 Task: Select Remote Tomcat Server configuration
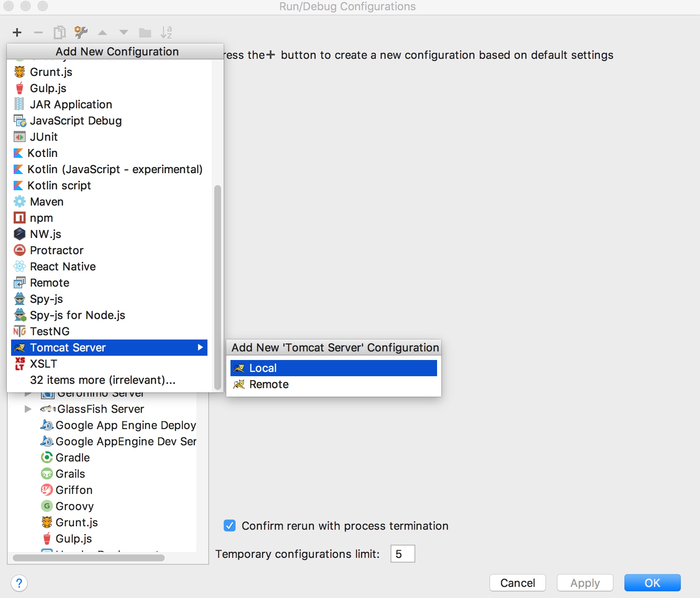pyautogui.click(x=333, y=384)
